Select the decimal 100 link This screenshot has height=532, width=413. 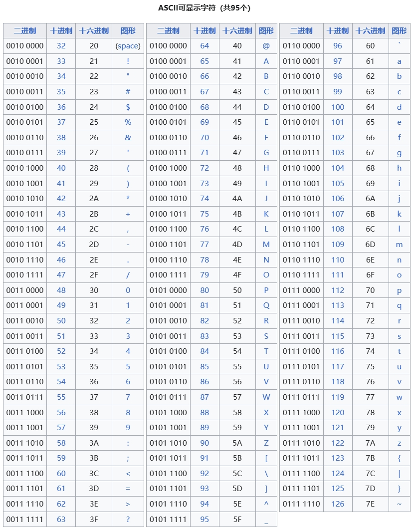pos(338,107)
